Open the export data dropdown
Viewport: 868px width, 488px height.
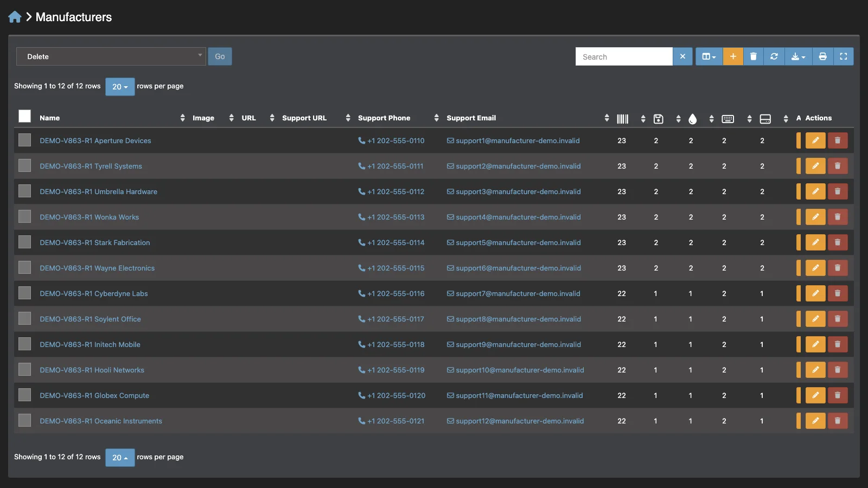point(798,56)
